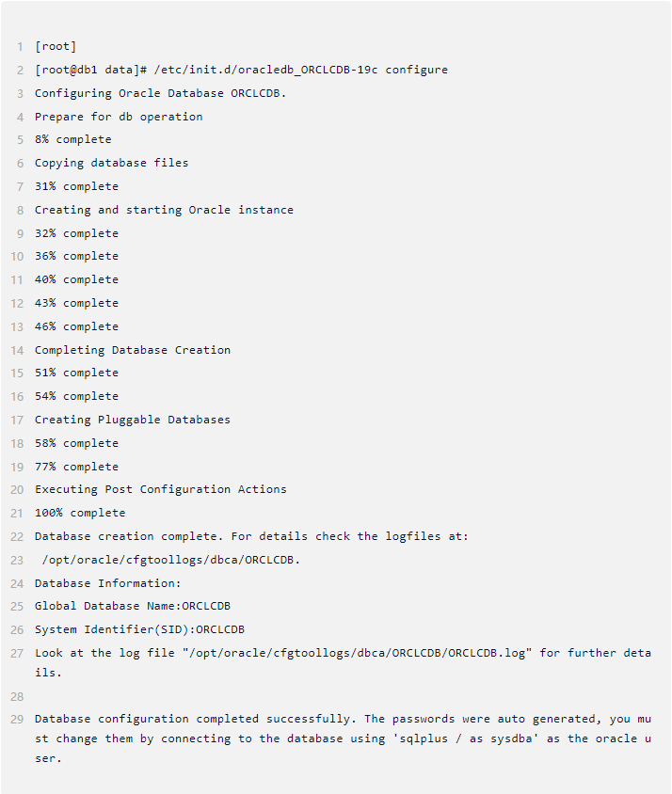This screenshot has width=672, height=794.
Task: Click 'Global Database Name:ORCLCDB' text
Action: (x=133, y=606)
